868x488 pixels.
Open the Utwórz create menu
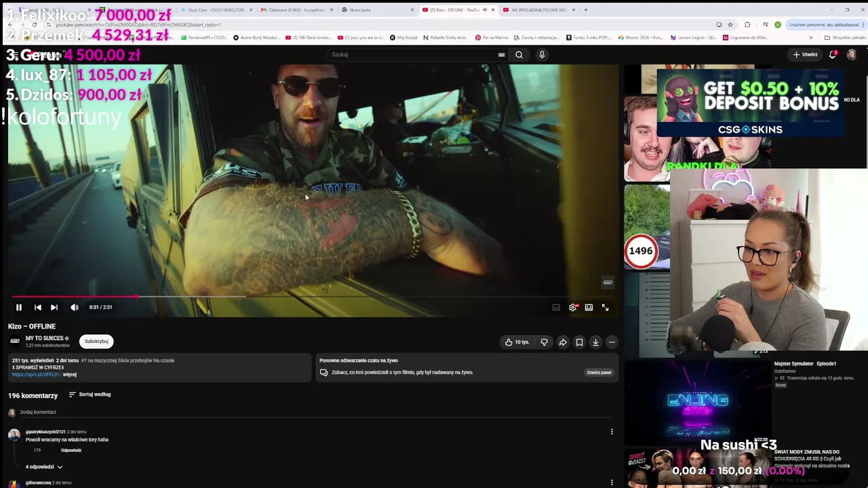[805, 55]
